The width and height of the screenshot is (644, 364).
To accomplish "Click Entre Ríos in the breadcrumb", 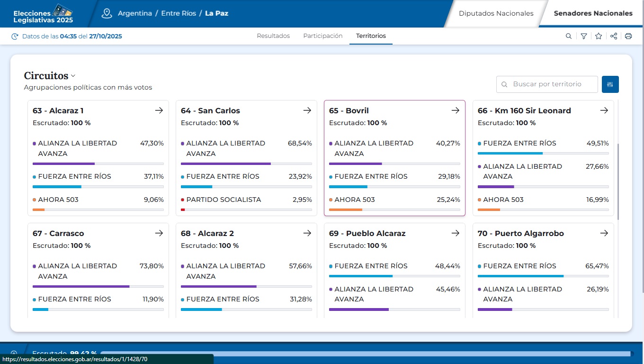I will click(179, 13).
